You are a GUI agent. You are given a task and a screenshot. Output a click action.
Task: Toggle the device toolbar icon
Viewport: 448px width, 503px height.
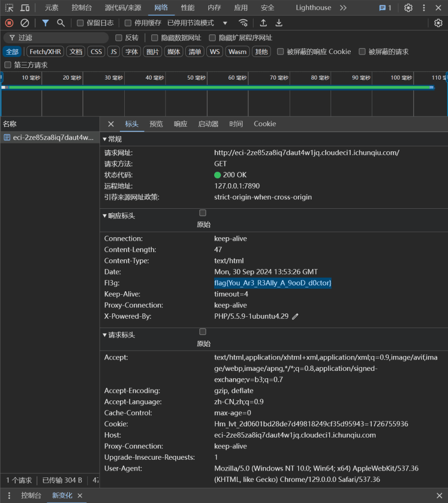tap(25, 8)
